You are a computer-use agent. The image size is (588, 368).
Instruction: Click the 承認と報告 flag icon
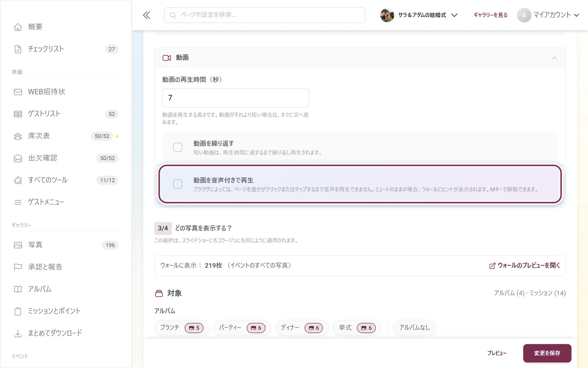tap(18, 267)
